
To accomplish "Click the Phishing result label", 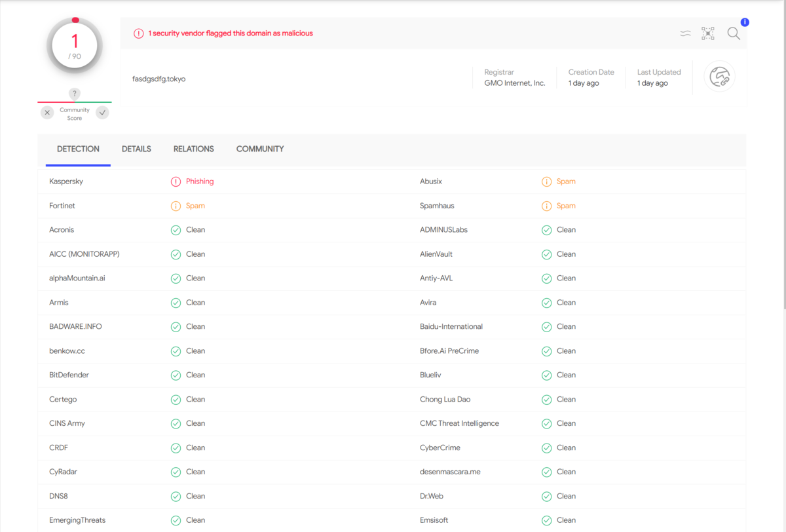I will pyautogui.click(x=200, y=181).
